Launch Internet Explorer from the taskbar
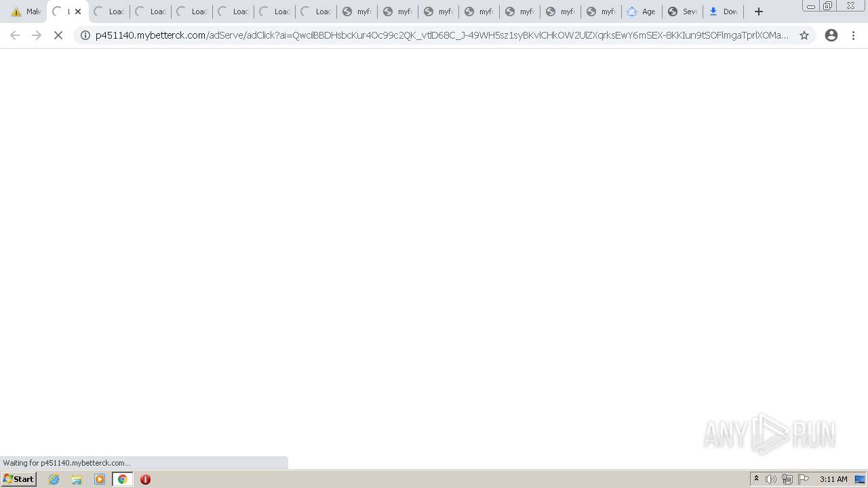The height and width of the screenshot is (488, 868). [54, 479]
